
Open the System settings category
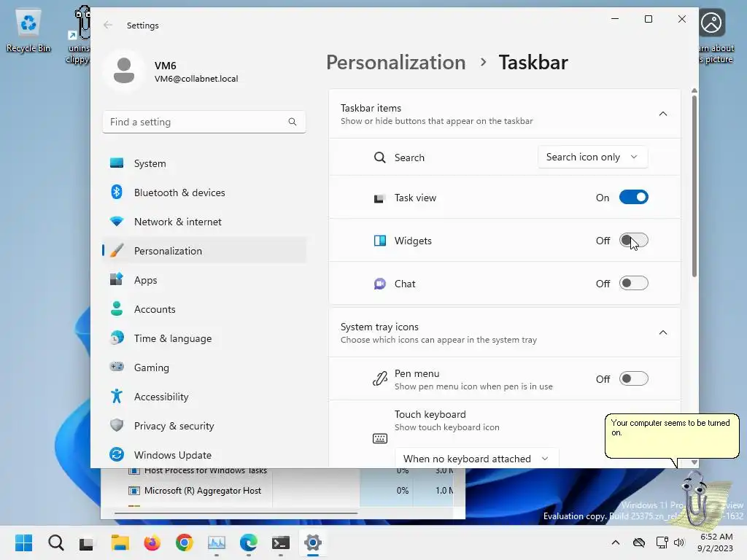(x=204, y=163)
